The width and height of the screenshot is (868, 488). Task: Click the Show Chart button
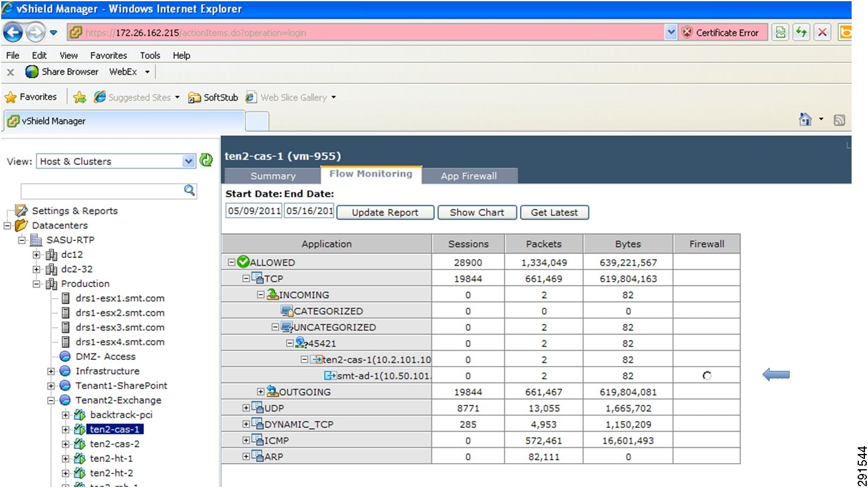[477, 212]
